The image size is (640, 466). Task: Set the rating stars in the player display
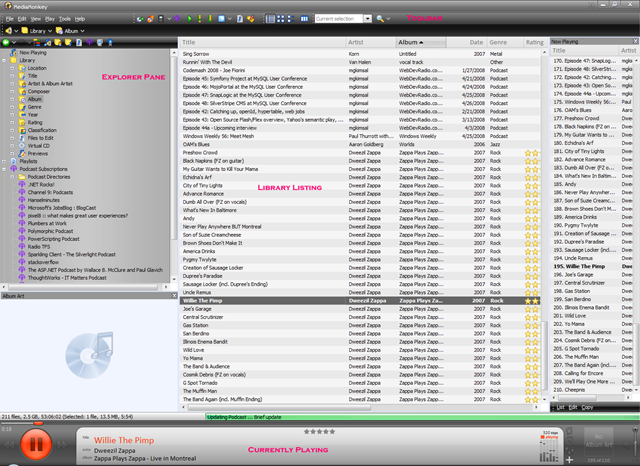click(320, 431)
